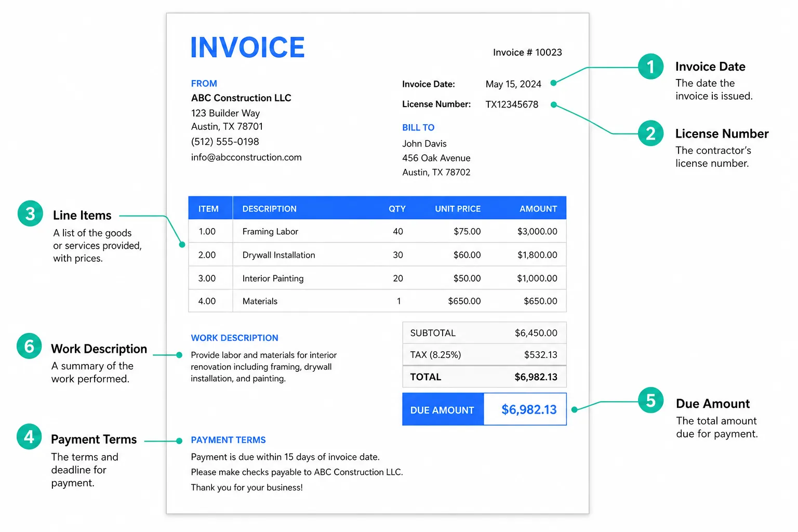
Task: Click the AMOUNT column header
Action: [x=538, y=209]
